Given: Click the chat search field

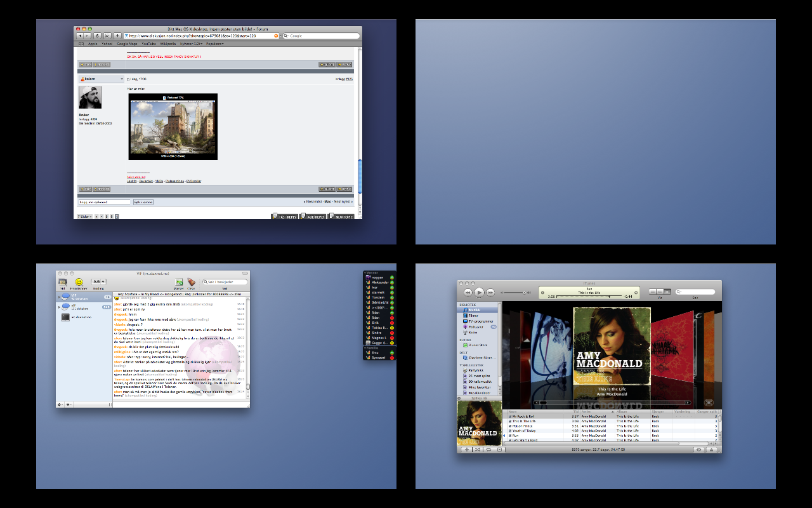Looking at the screenshot, I should coord(225,282).
